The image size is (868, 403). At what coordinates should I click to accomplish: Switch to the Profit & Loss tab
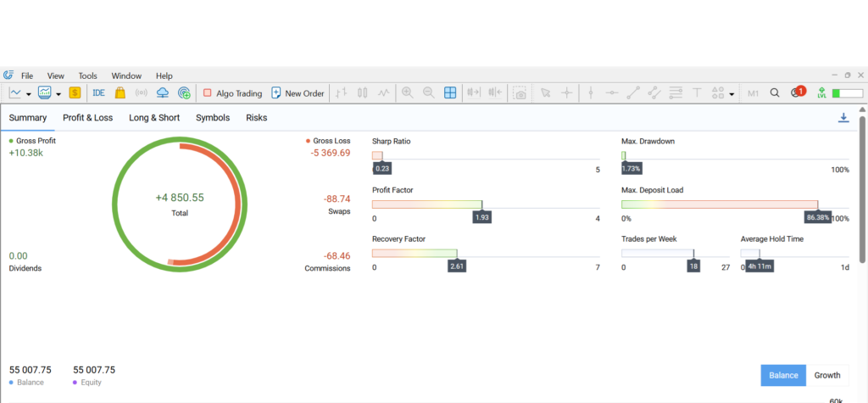pyautogui.click(x=87, y=118)
